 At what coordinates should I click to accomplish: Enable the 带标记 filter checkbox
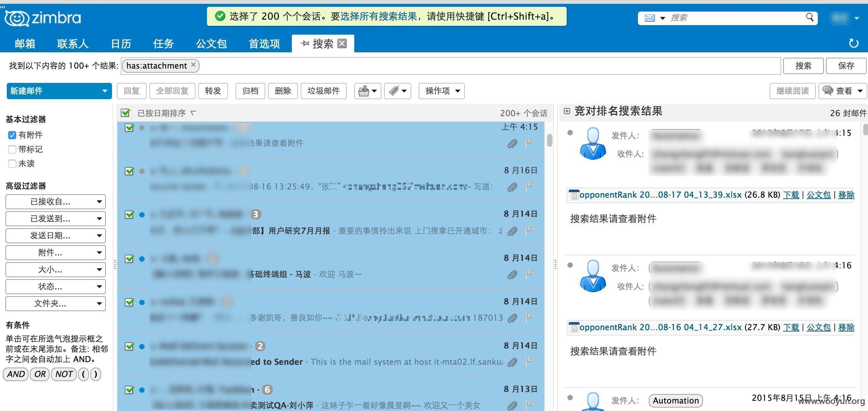pos(12,149)
